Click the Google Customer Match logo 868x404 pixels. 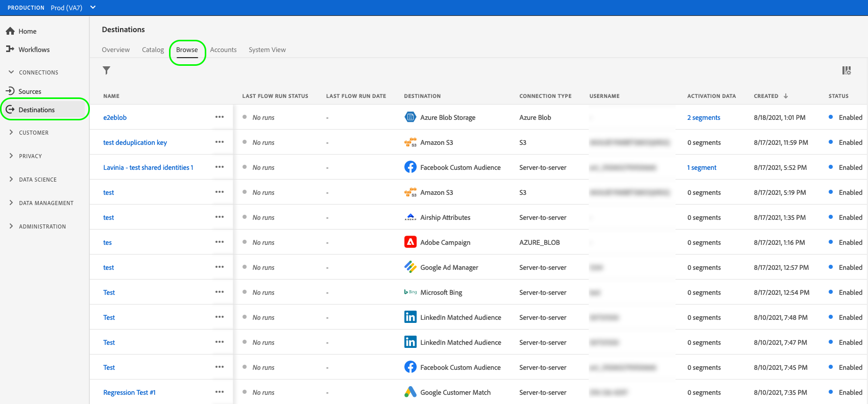point(411,392)
